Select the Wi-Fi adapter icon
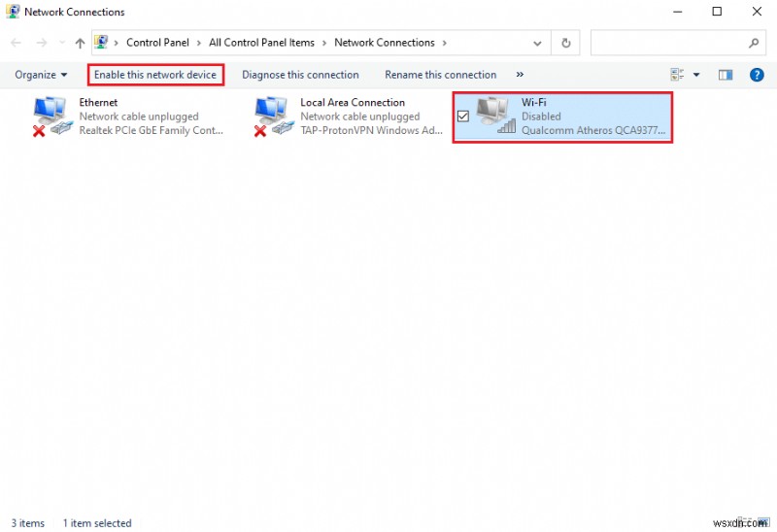This screenshot has height=532, width=777. point(495,116)
